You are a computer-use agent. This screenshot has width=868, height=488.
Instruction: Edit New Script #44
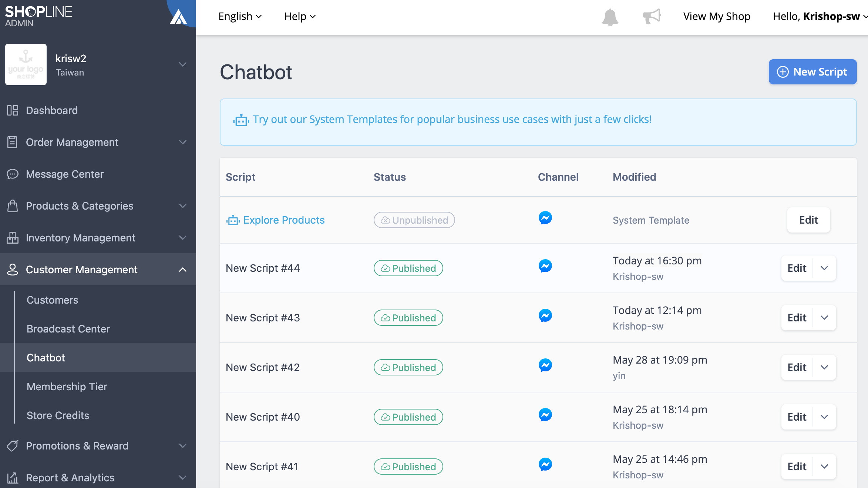pos(797,268)
